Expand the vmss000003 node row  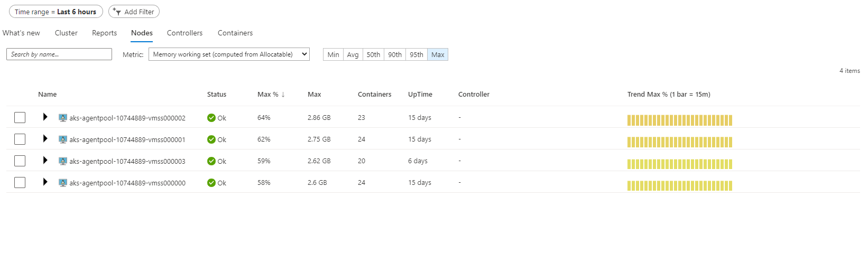(x=45, y=160)
